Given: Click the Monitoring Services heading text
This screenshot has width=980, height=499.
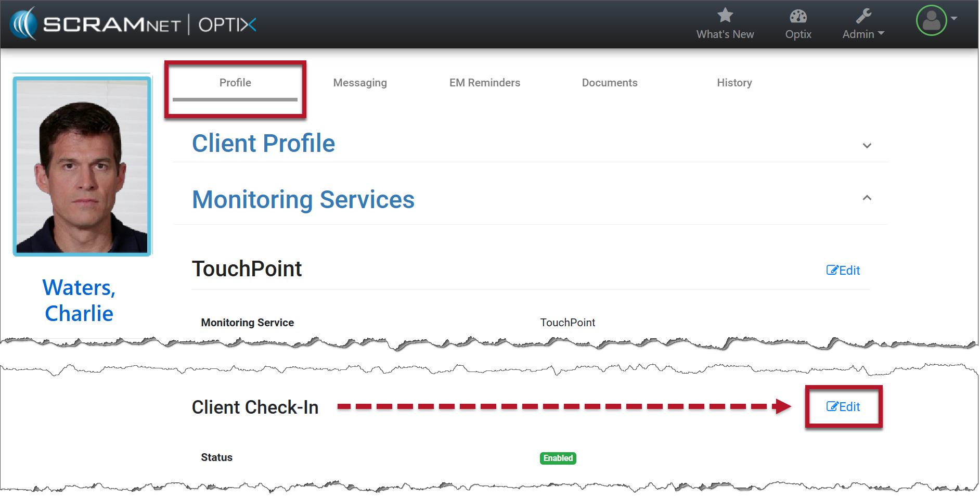Looking at the screenshot, I should point(303,200).
